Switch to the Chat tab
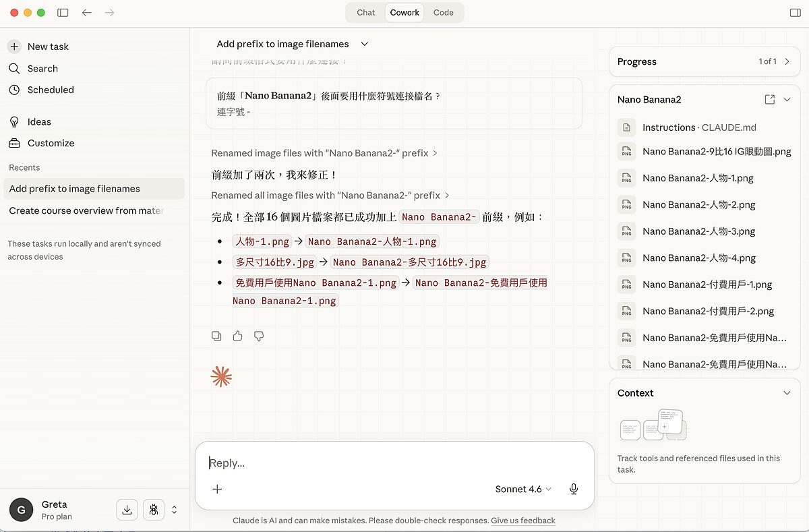This screenshot has height=532, width=809. click(x=366, y=12)
